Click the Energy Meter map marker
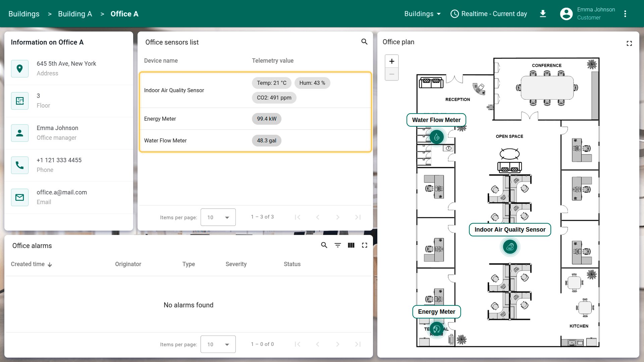Viewport: 644px width, 362px height. (437, 329)
